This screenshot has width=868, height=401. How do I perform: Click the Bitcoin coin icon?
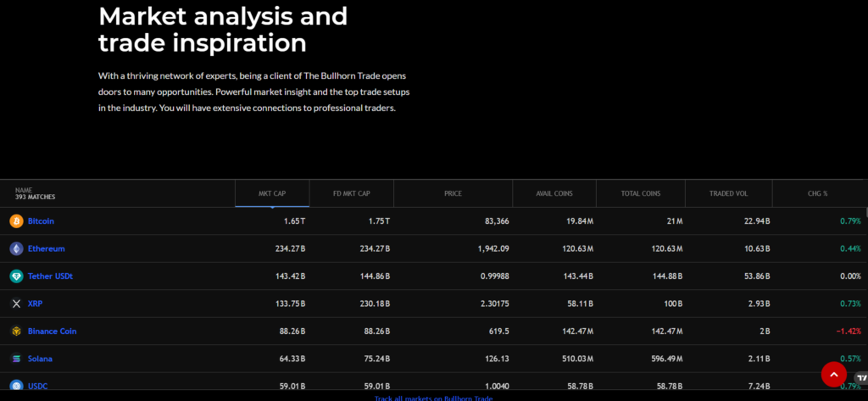point(15,221)
